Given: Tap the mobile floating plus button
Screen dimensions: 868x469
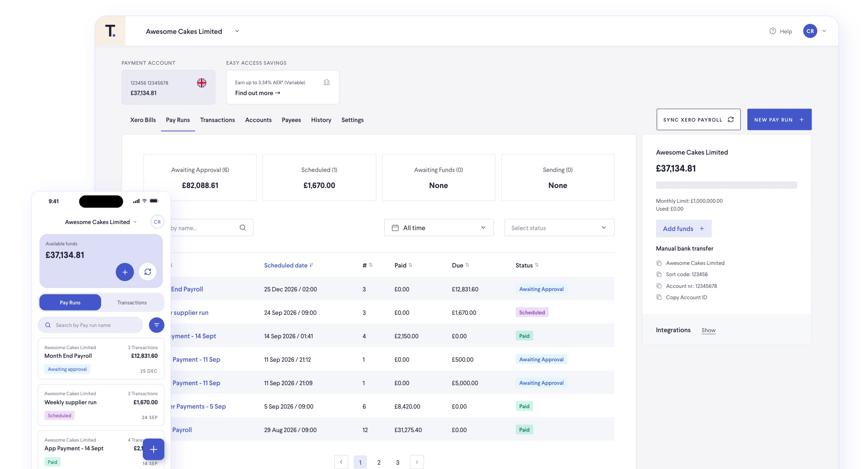Looking at the screenshot, I should [x=153, y=449].
